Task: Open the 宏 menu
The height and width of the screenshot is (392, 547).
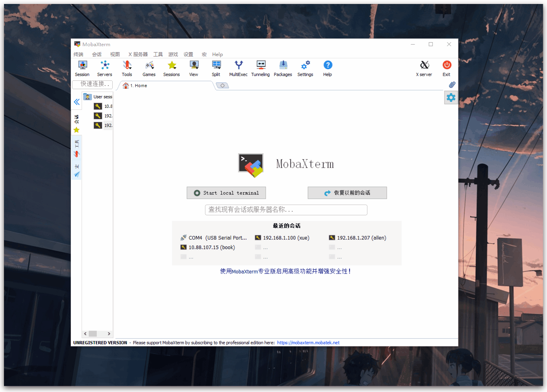Action: point(204,55)
